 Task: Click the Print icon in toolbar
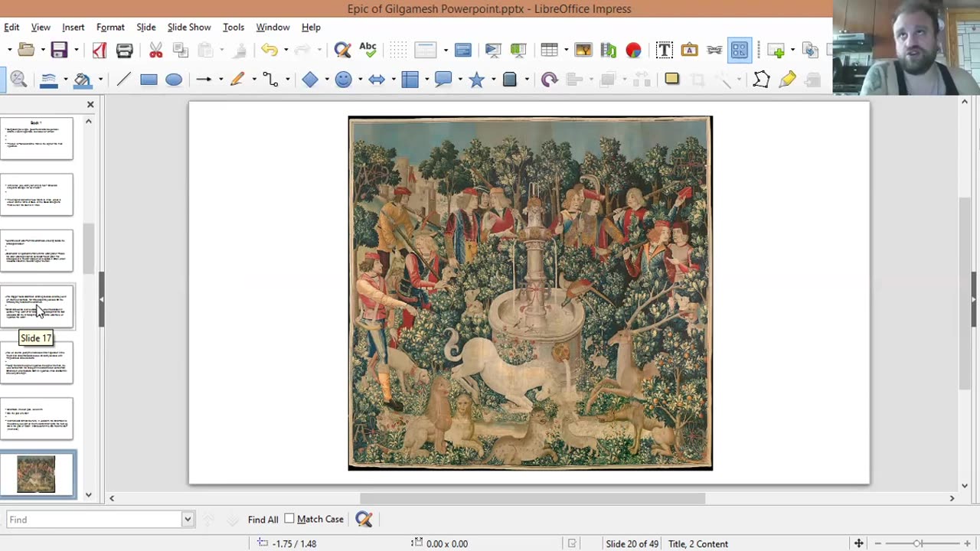point(124,51)
